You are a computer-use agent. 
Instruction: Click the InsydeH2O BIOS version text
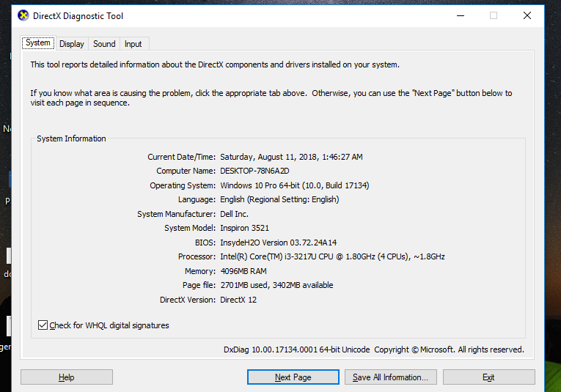point(279,243)
